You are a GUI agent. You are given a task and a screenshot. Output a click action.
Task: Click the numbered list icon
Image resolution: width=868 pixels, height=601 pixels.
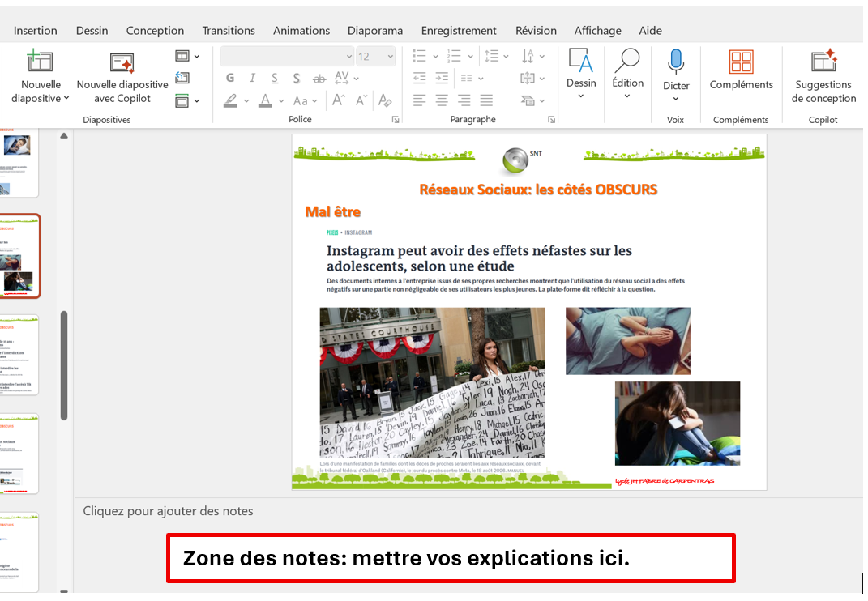click(x=455, y=56)
